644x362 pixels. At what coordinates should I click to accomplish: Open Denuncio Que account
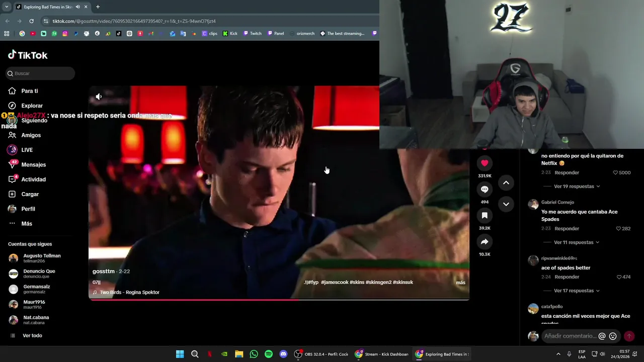click(33, 274)
